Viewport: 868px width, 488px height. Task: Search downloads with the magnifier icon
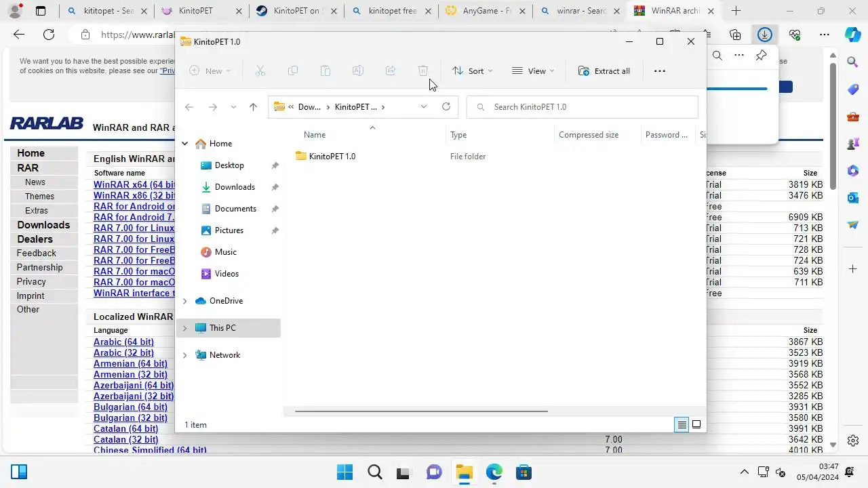click(x=717, y=56)
